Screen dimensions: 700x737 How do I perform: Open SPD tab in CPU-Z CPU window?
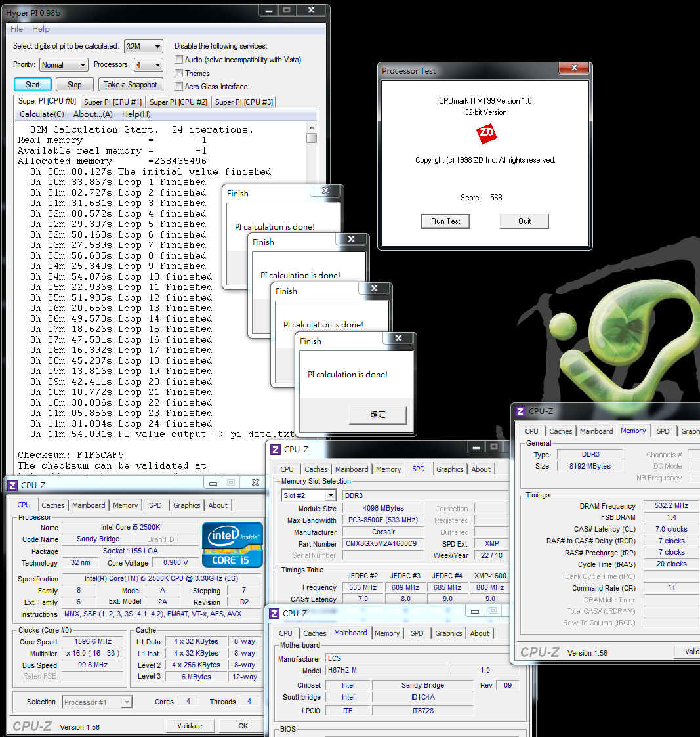(x=155, y=505)
